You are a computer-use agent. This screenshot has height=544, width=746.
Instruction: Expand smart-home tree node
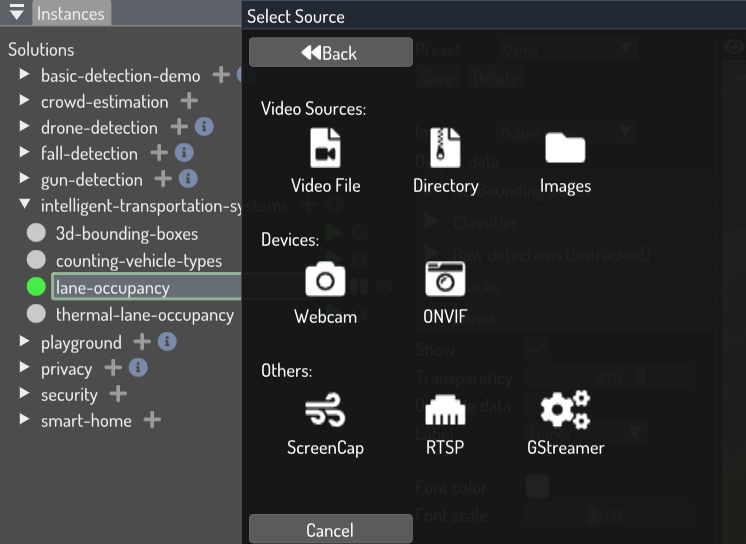point(24,419)
